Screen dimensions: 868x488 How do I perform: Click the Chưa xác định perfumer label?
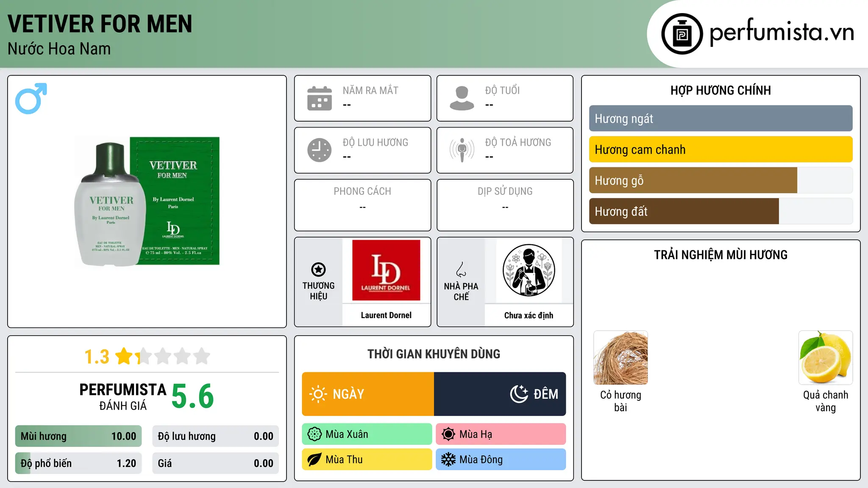click(529, 315)
